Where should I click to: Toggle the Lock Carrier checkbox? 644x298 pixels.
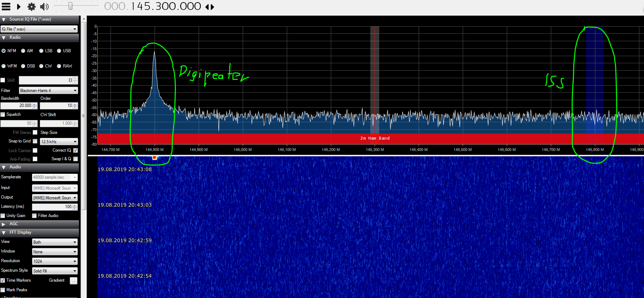tap(35, 151)
